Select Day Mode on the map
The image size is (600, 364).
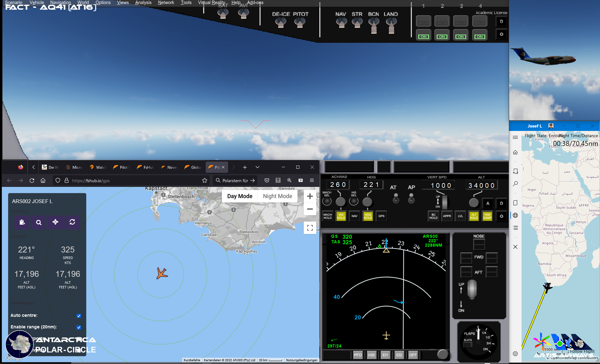click(240, 196)
